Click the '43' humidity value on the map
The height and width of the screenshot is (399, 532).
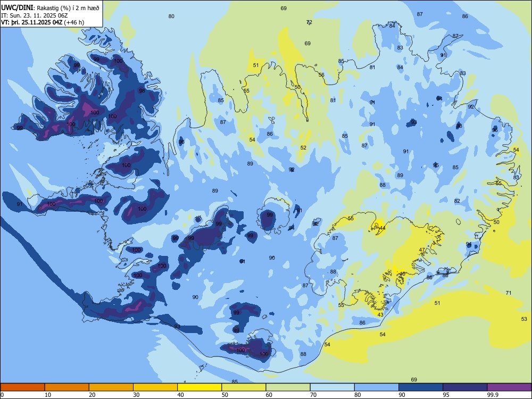380,315
